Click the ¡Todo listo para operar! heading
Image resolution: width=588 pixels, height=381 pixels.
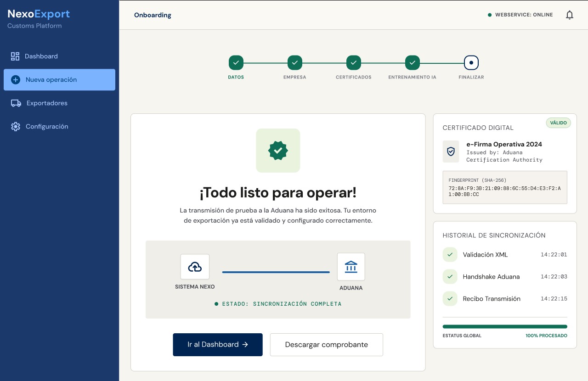tap(278, 193)
